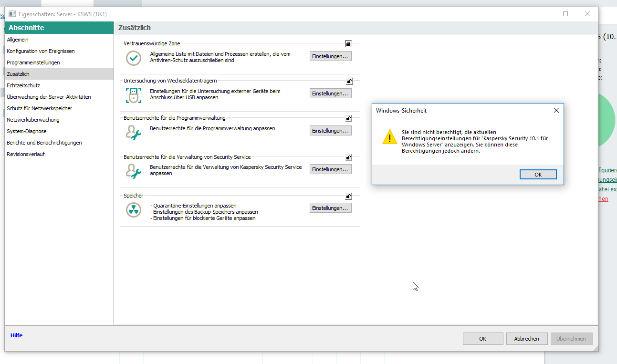Close the Windows-Sicherheit dialog
The width and height of the screenshot is (617, 364).
(x=556, y=110)
